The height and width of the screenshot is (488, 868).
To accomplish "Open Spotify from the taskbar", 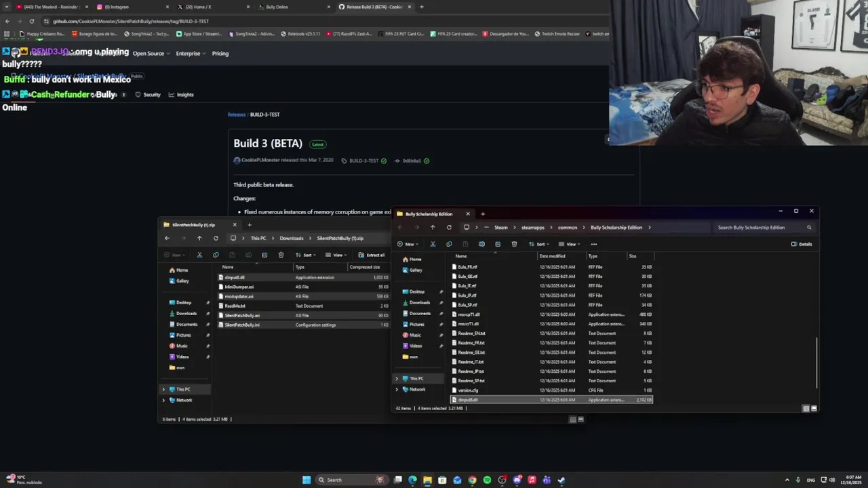I will coord(487,480).
